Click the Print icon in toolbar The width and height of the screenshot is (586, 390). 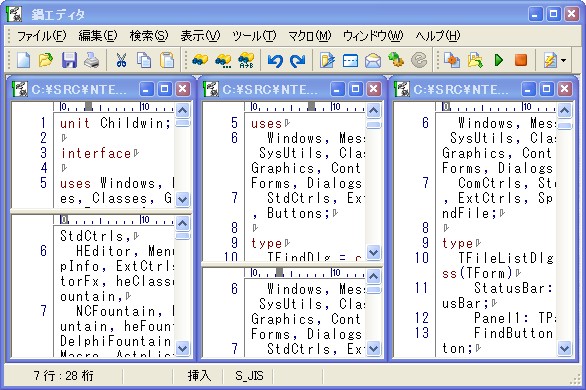click(x=92, y=60)
